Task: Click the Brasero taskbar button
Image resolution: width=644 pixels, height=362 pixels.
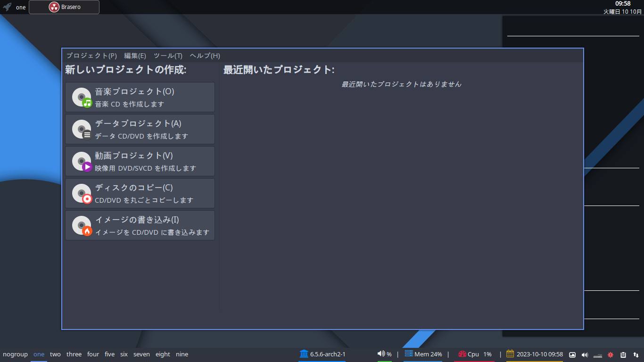Action: tap(64, 7)
